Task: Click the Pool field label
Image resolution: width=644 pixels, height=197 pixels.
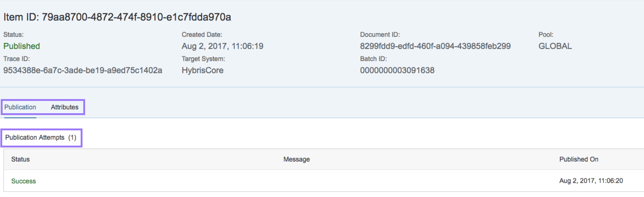Action: click(x=546, y=35)
